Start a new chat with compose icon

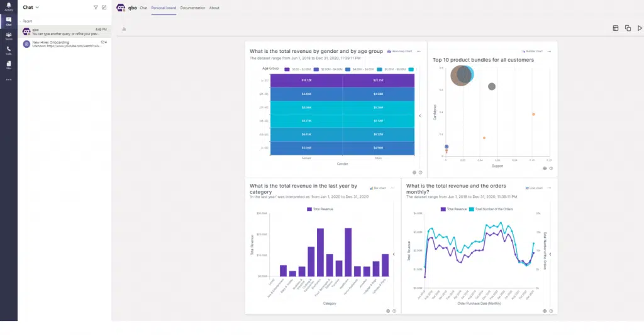104,8
